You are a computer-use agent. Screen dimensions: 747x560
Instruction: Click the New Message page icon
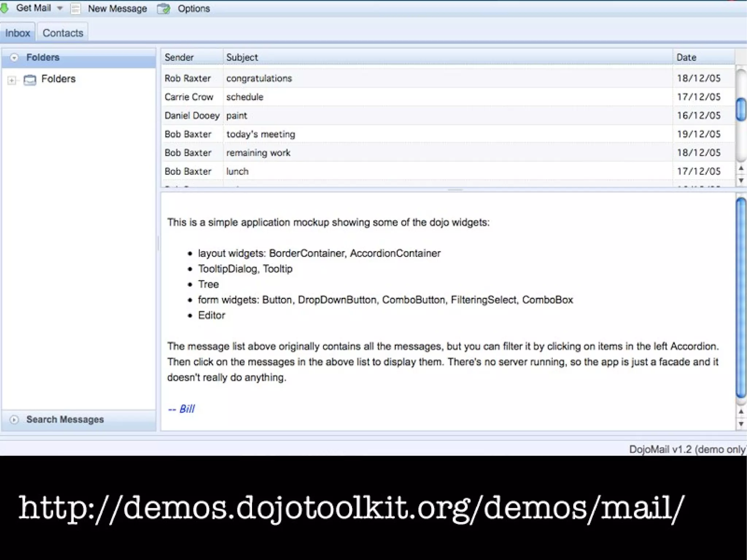(76, 8)
